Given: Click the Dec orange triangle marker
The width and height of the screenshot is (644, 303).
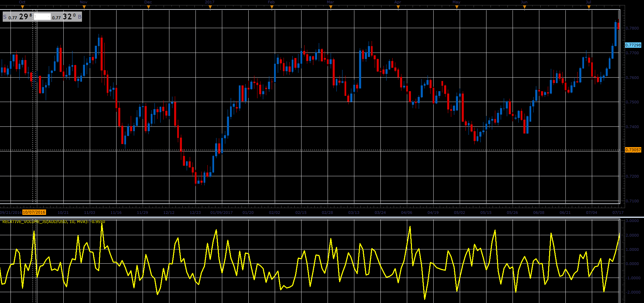Looking at the screenshot, I should (148, 7).
